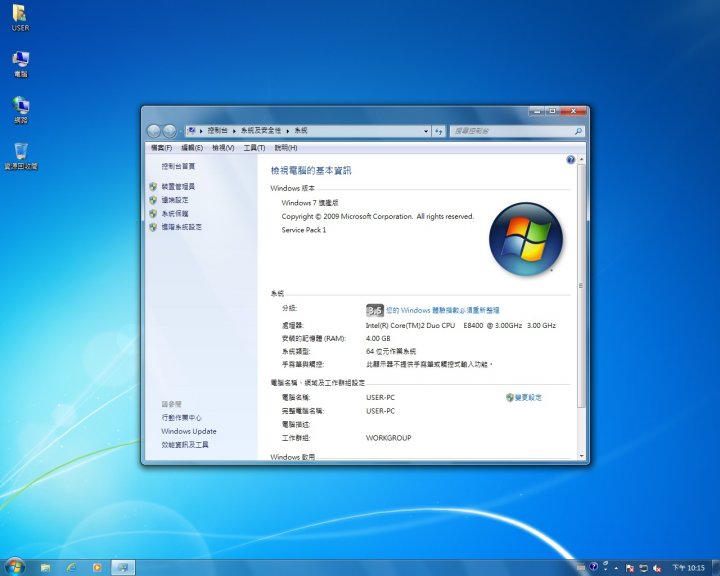Click the WORKGROUP value
720x576 pixels.
[x=388, y=438]
